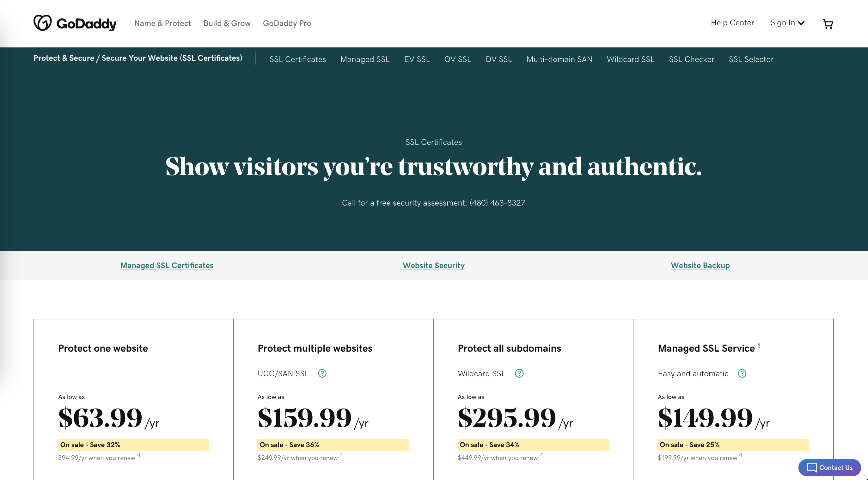Follow the Managed SSL Certificates link

(167, 266)
